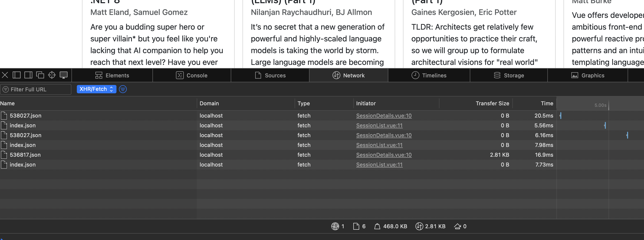Image resolution: width=644 pixels, height=240 pixels.
Task: Click the waterfall marker for 6.16ms request
Action: coord(627,135)
